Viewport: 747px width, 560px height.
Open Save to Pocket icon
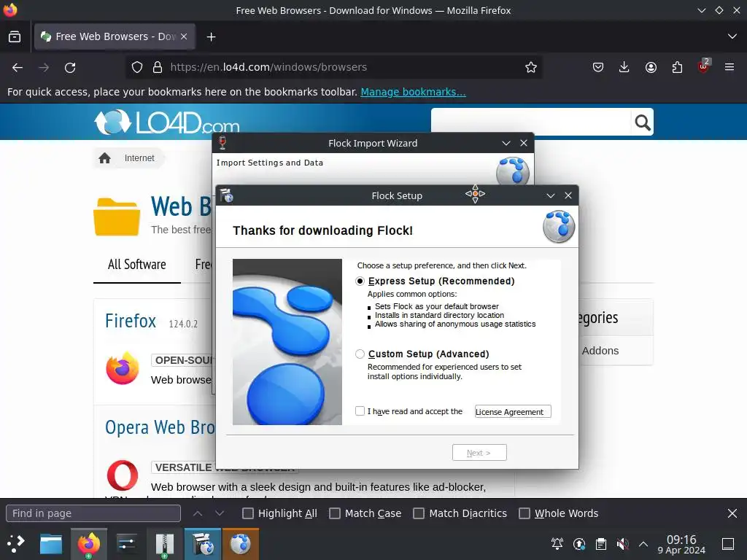(598, 67)
